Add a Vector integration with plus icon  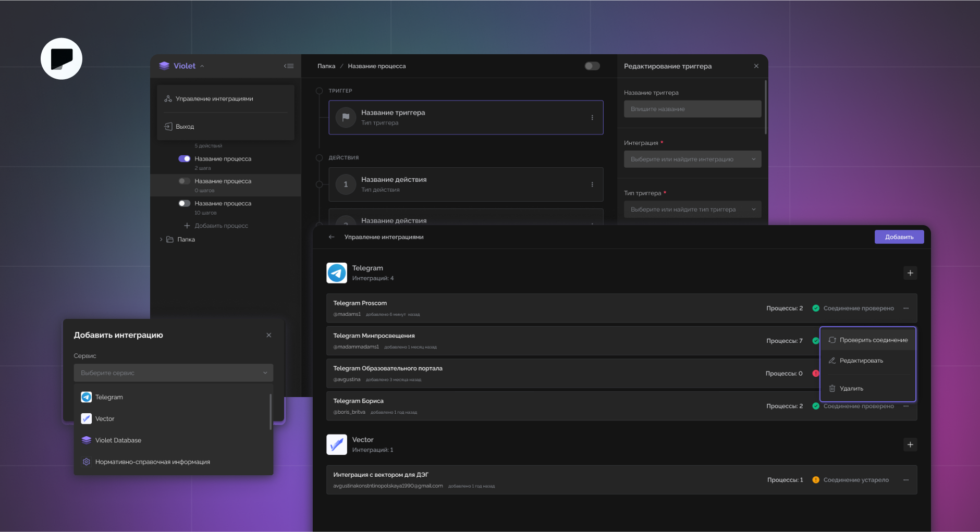coord(910,444)
